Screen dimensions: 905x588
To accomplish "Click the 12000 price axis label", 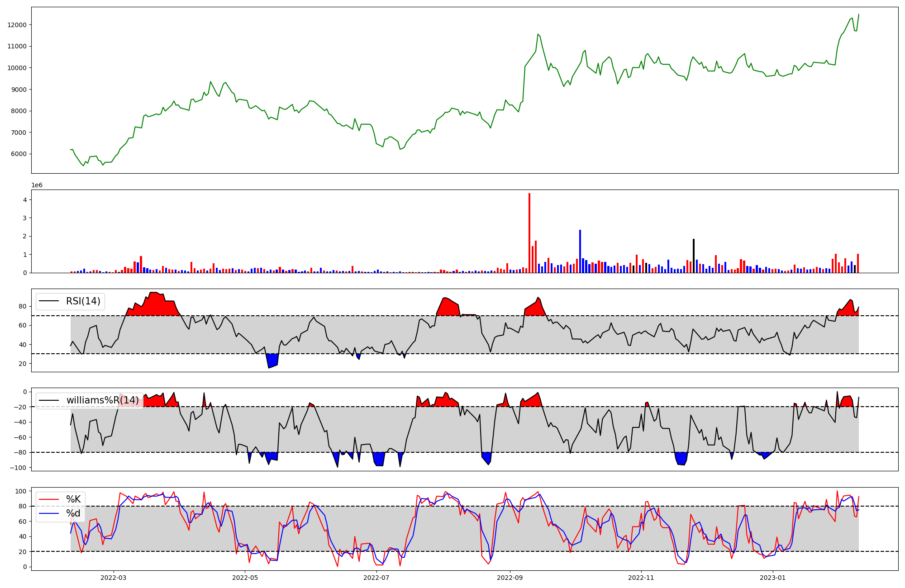I will coord(17,25).
